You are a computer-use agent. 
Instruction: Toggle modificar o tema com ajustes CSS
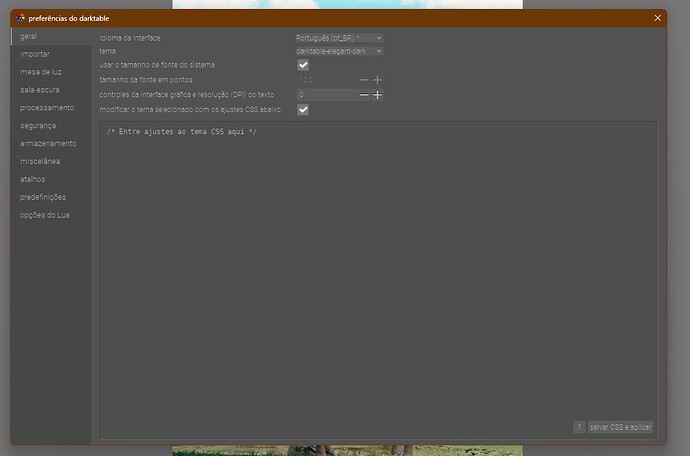click(303, 110)
